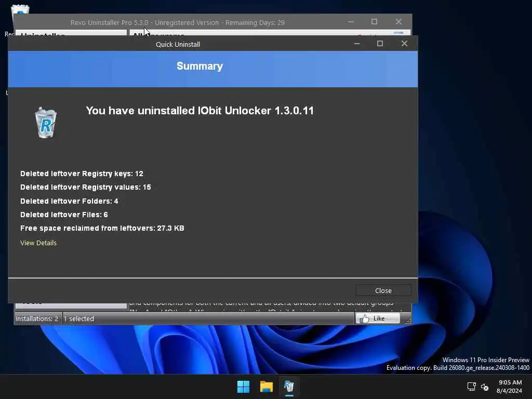Viewport: 532px width, 399px height.
Task: Maximize the Quick Uninstall dialog
Action: point(380,44)
